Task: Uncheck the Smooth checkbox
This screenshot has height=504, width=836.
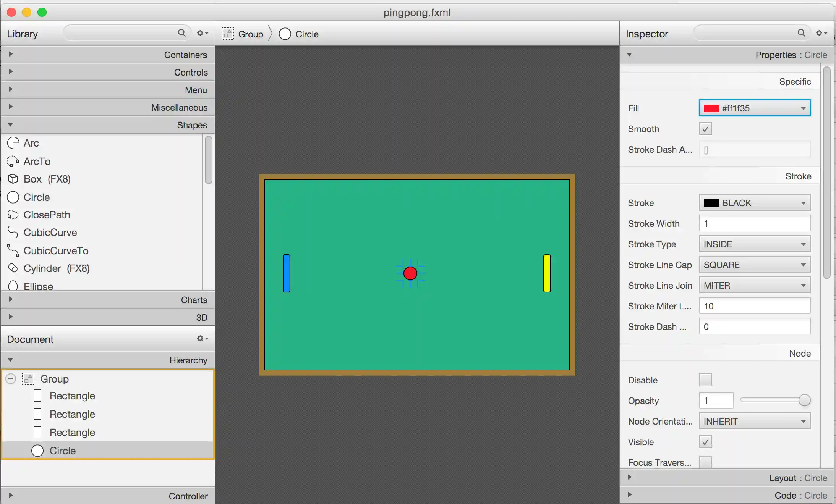Action: [x=705, y=129]
